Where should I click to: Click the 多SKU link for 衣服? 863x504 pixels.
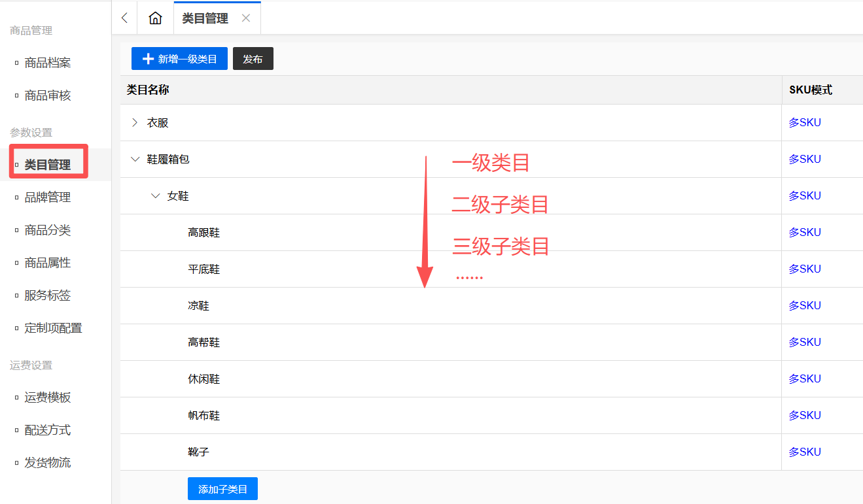(804, 123)
